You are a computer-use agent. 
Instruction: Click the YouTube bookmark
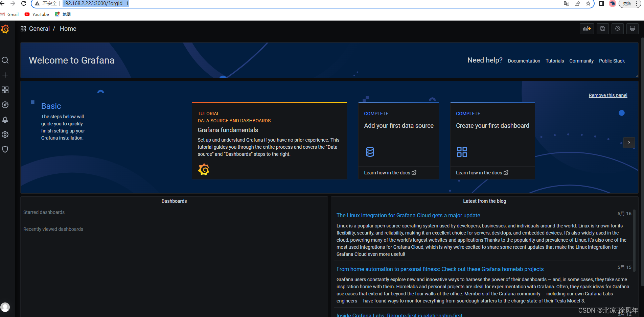(37, 14)
